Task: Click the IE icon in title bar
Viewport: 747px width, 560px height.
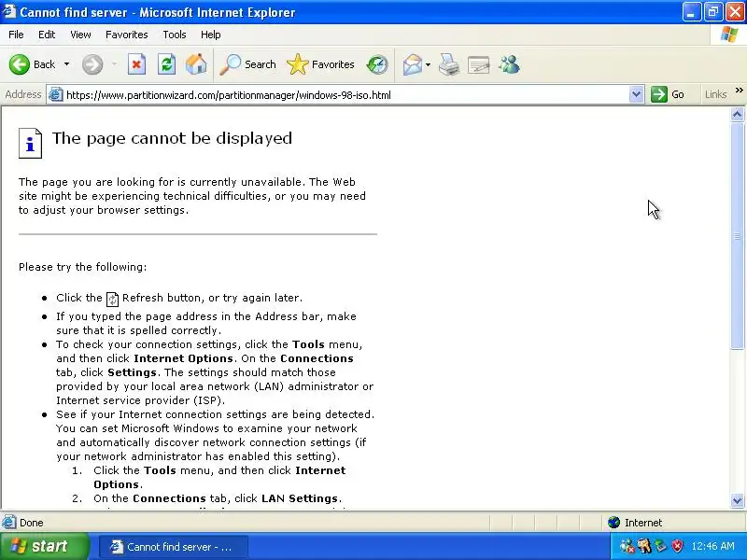Action: 9,11
